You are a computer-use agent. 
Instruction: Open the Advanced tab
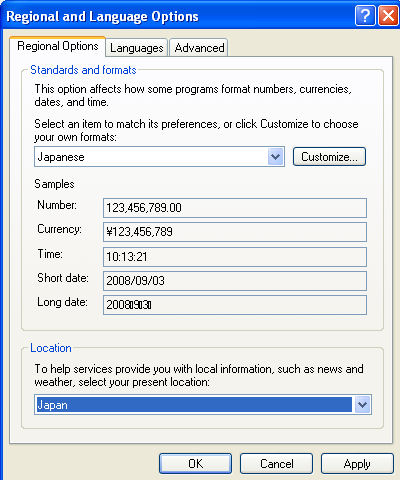(199, 48)
